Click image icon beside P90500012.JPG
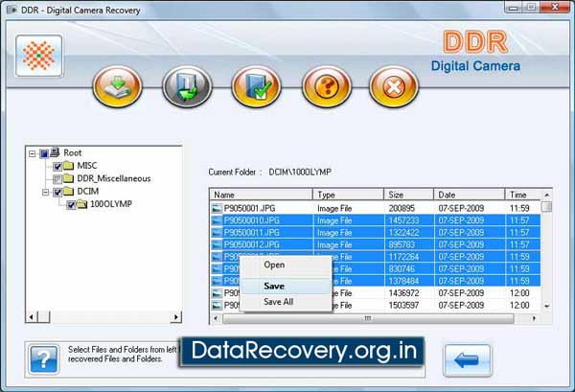The width and height of the screenshot is (575, 392). (217, 244)
